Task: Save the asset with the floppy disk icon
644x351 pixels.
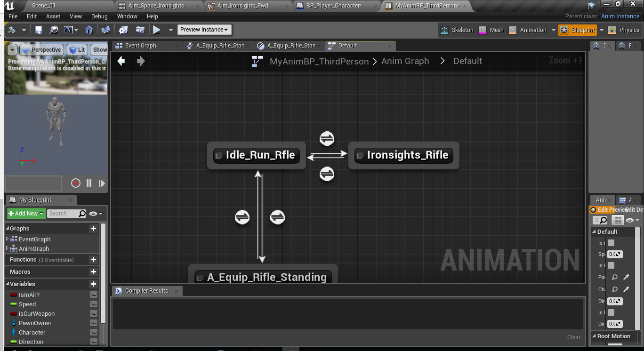Action: pos(39,30)
